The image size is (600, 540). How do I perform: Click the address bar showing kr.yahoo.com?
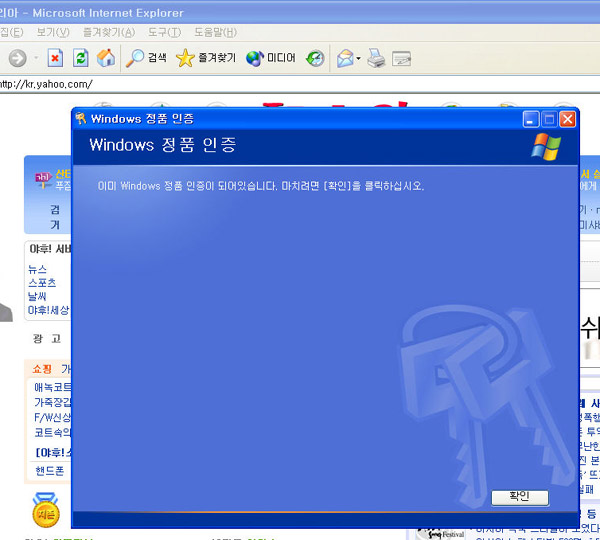point(300,84)
